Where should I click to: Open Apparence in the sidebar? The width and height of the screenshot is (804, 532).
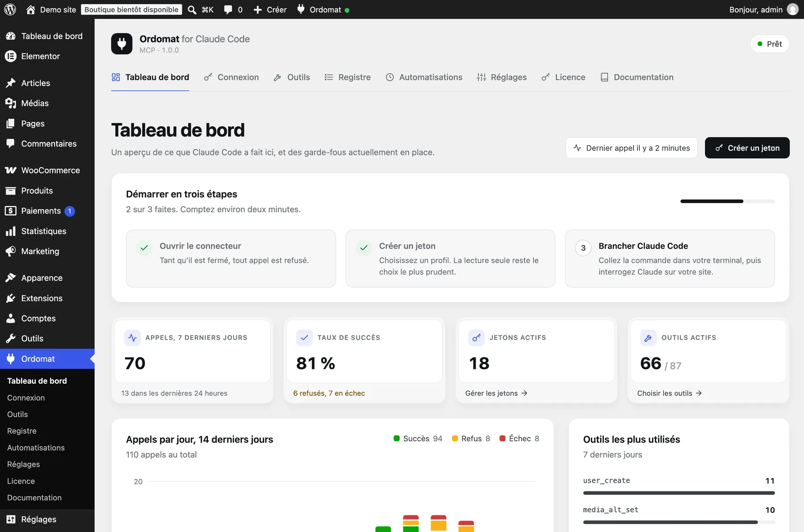tap(47, 278)
